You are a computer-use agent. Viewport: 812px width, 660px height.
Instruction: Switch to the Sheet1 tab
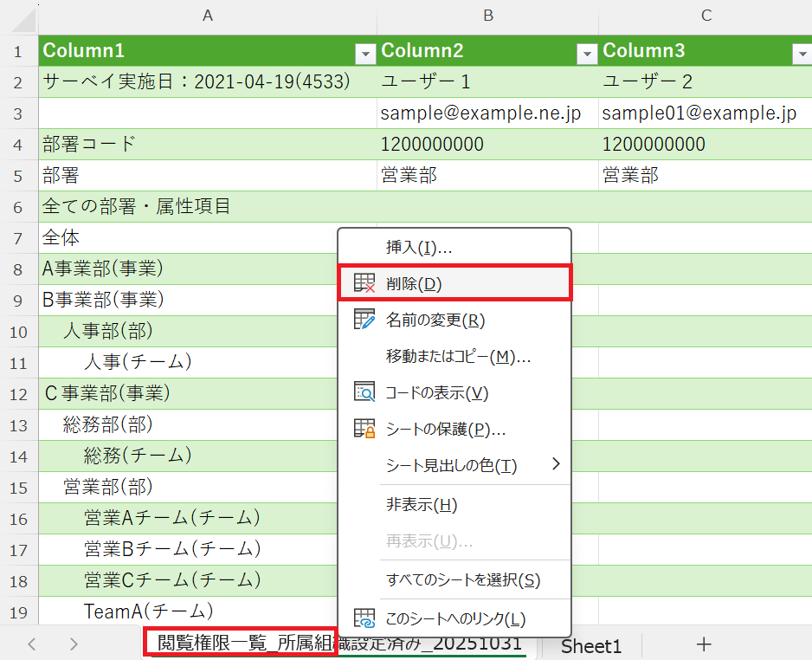pos(591,645)
